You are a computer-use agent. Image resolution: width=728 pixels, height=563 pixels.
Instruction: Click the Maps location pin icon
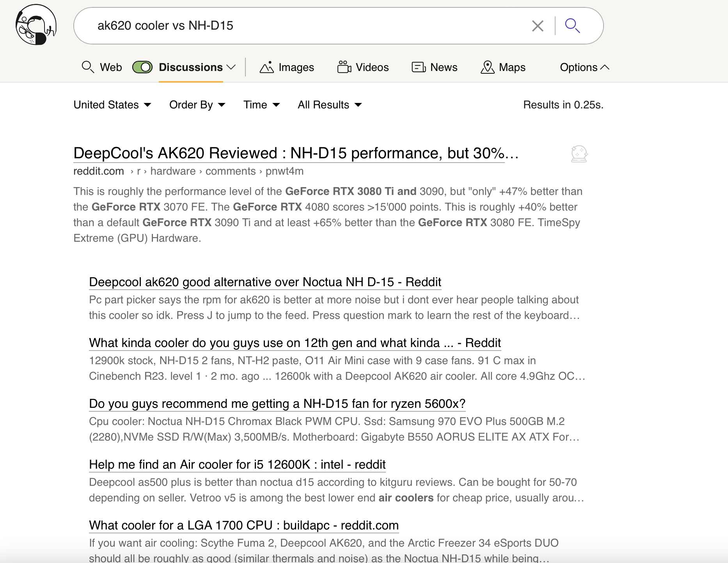click(487, 67)
